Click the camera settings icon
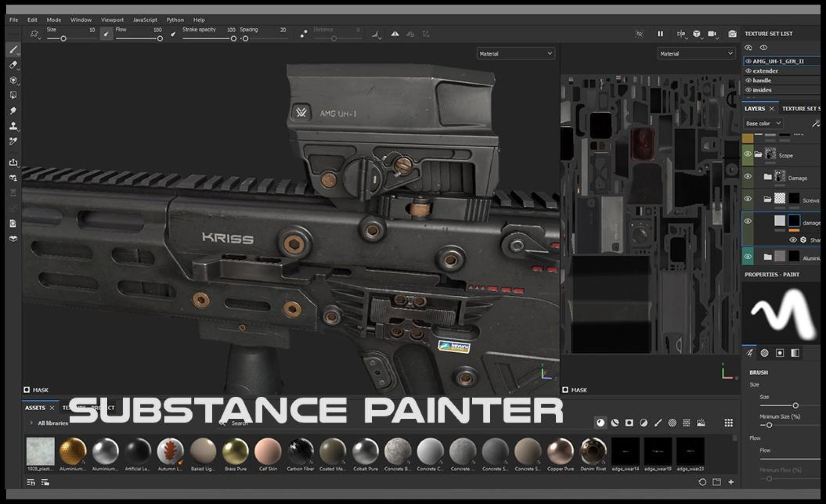 (x=712, y=34)
